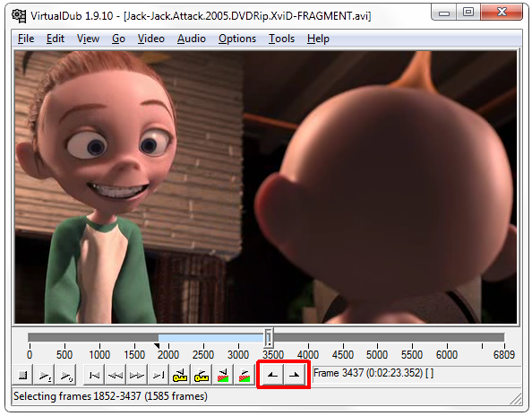This screenshot has height=416, width=532.
Task: Click the position slider handle at frame 3437
Action: tap(269, 338)
